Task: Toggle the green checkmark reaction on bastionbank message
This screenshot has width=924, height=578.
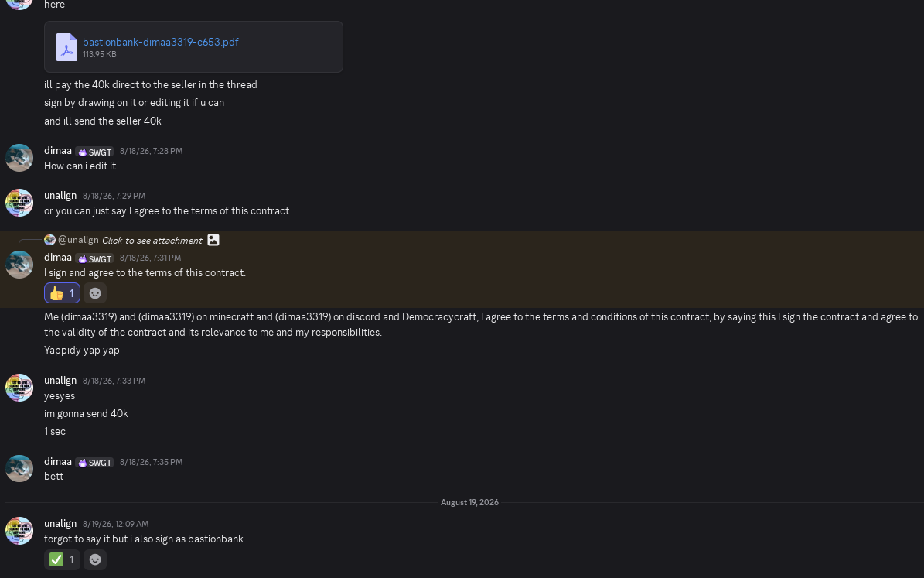Action: (62, 559)
